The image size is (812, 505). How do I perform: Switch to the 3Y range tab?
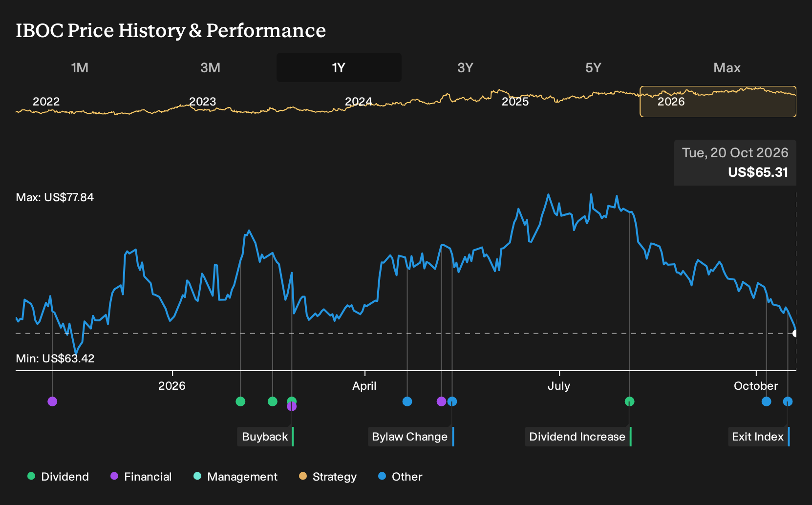coord(465,67)
